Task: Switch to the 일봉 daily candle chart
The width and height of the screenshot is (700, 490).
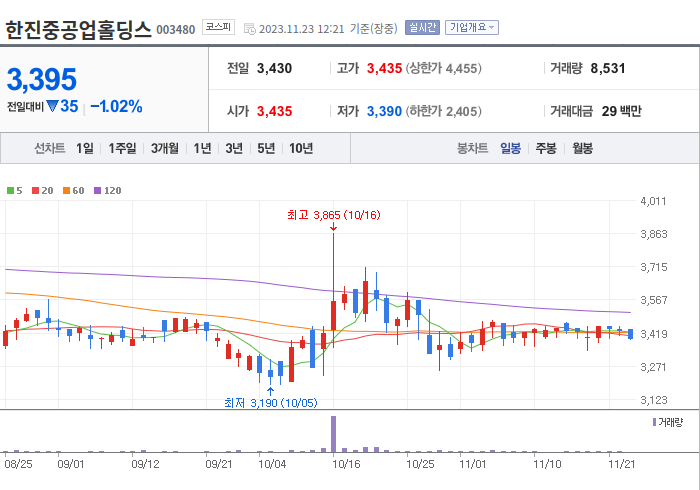Action: pyautogui.click(x=510, y=148)
